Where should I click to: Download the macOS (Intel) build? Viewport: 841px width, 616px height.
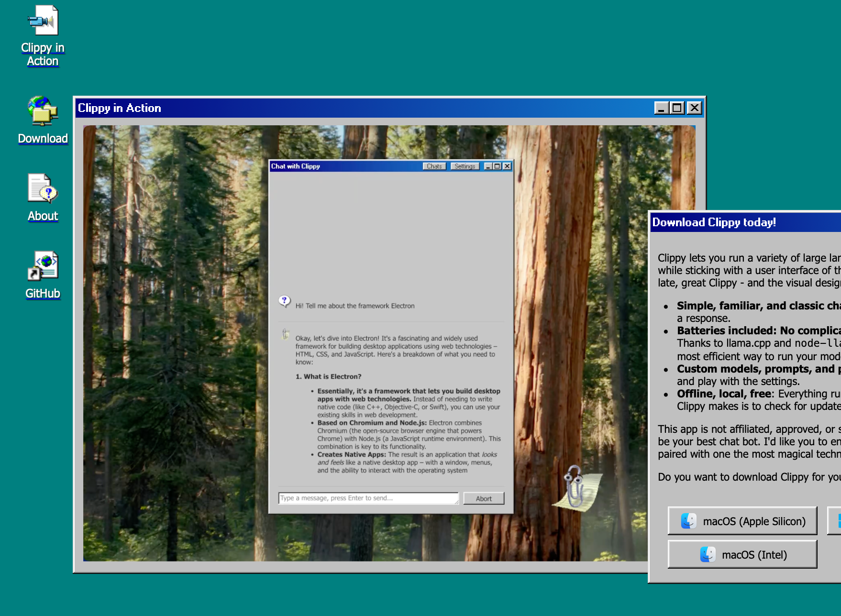point(742,554)
